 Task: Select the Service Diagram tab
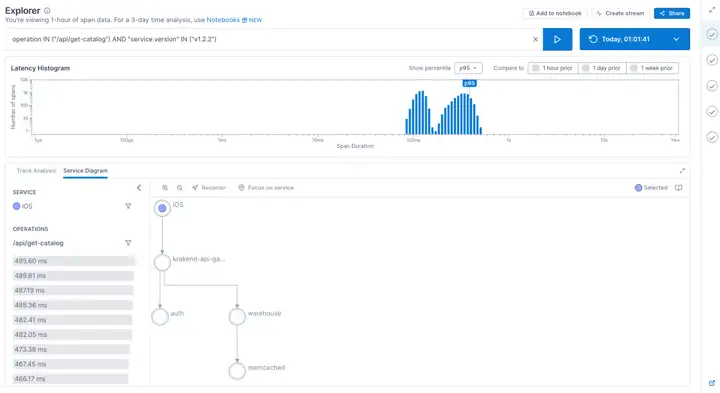click(x=85, y=171)
